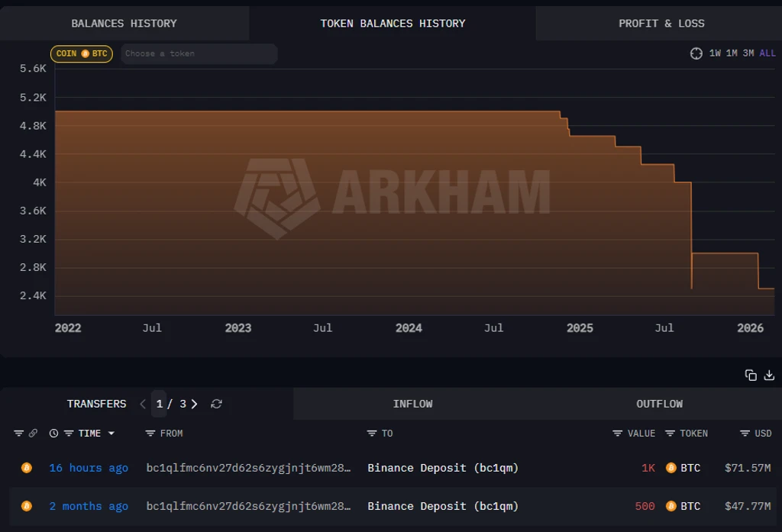
Task: Click sender address in 2 months ago row
Action: pyautogui.click(x=248, y=506)
